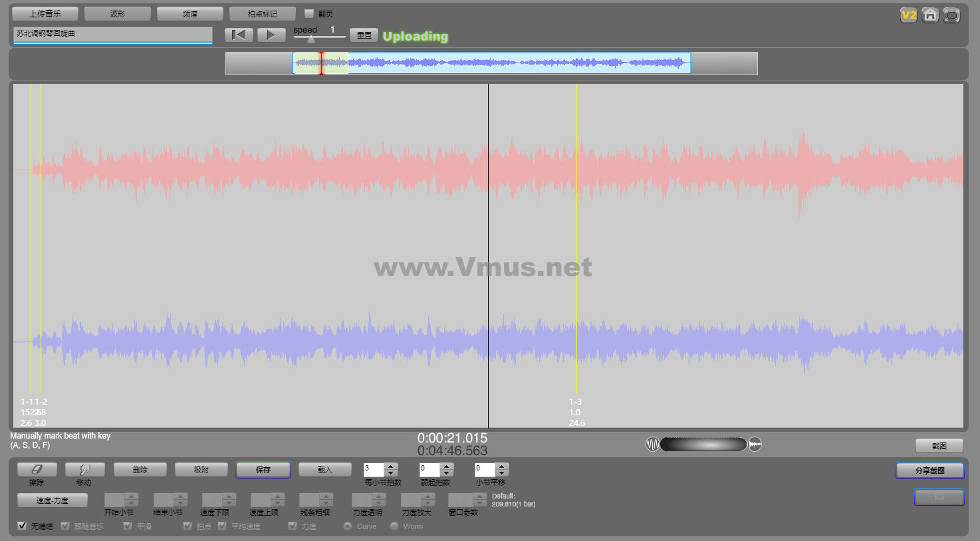Switch to the 波形 waveform view
This screenshot has width=980, height=541.
(117, 14)
